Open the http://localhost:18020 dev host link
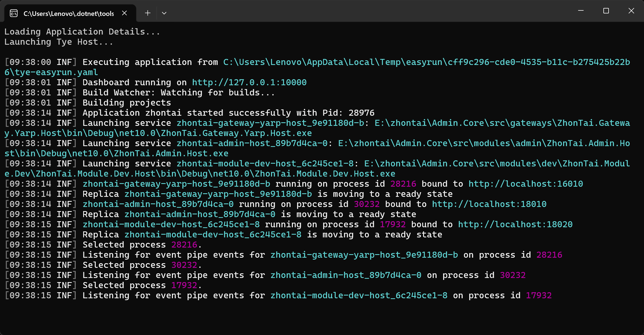644x335 pixels. (x=515, y=225)
